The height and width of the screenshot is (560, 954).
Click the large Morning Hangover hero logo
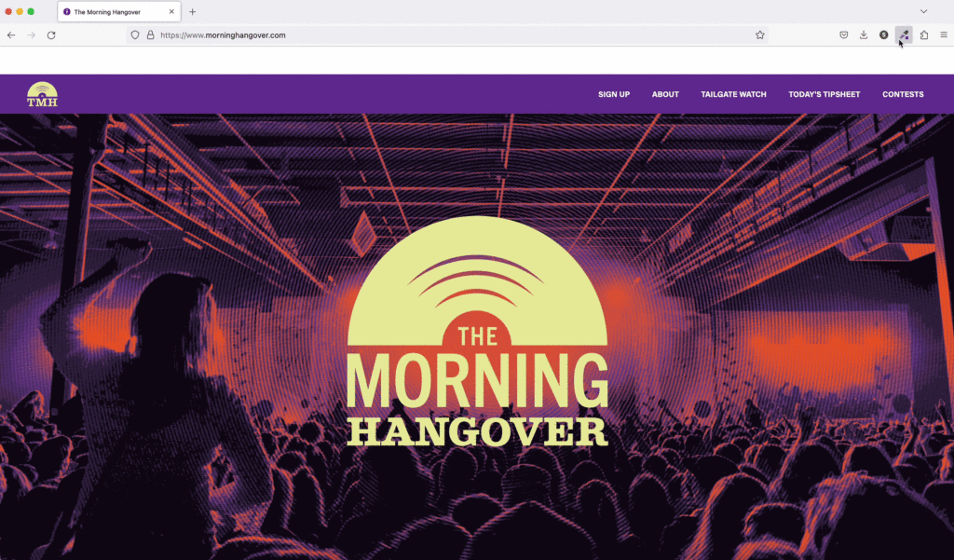(x=477, y=332)
